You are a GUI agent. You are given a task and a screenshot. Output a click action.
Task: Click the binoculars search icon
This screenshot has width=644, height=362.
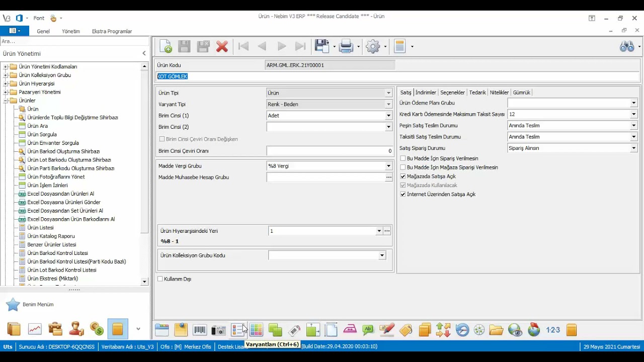pyautogui.click(x=627, y=47)
